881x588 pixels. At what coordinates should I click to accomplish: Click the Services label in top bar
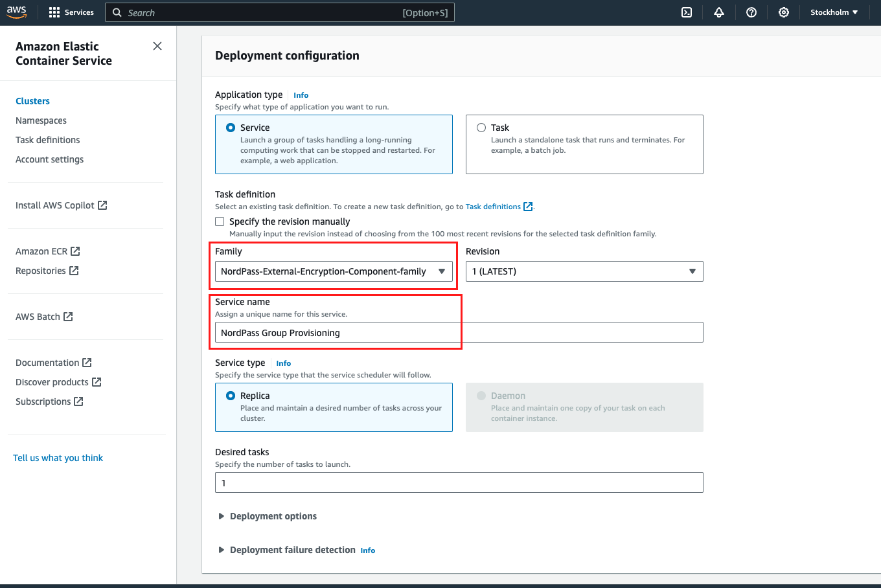[79, 12]
